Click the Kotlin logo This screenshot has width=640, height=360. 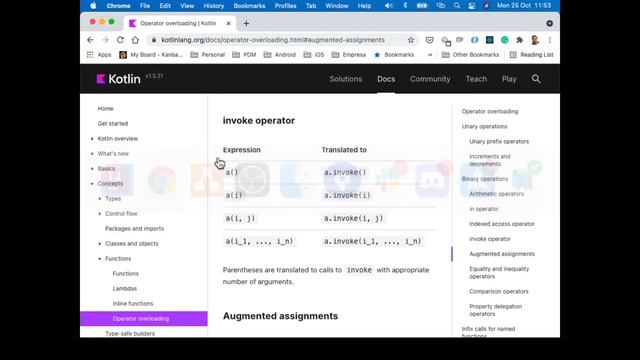(118, 79)
